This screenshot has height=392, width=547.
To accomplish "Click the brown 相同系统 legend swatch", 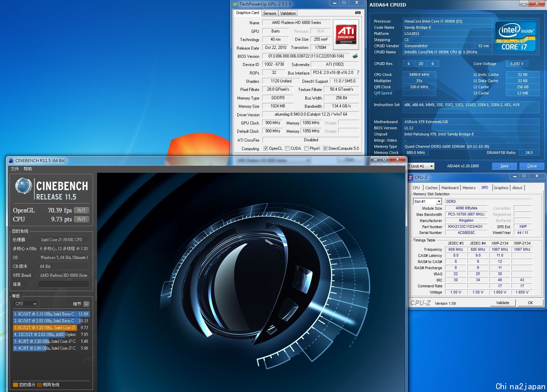I will (x=39, y=384).
